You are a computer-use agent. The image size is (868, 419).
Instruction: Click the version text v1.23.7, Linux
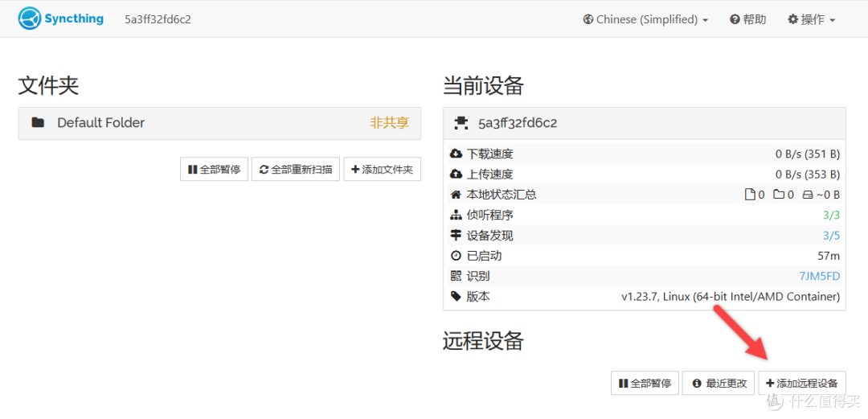(x=730, y=297)
